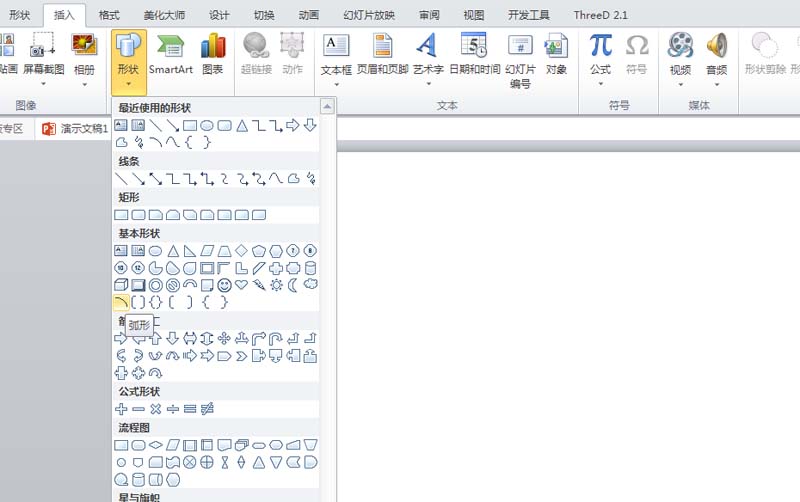Insert 日期和时间 date and time
800x502 pixels.
474,55
